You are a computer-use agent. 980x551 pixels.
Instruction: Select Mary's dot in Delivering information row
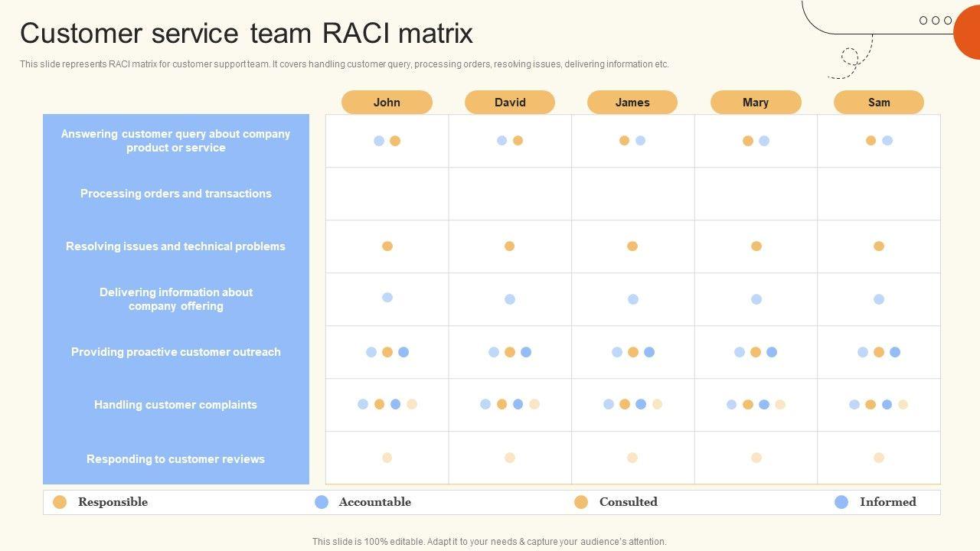pos(756,300)
